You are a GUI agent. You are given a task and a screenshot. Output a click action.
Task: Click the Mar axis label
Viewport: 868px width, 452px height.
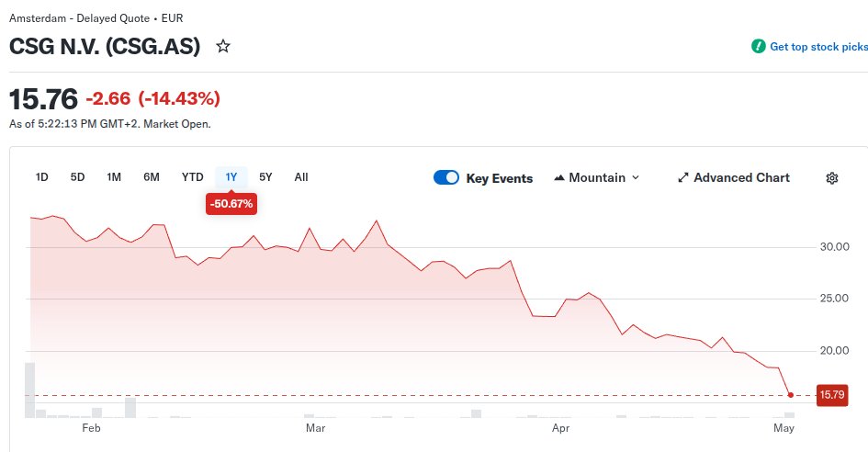[x=316, y=428]
